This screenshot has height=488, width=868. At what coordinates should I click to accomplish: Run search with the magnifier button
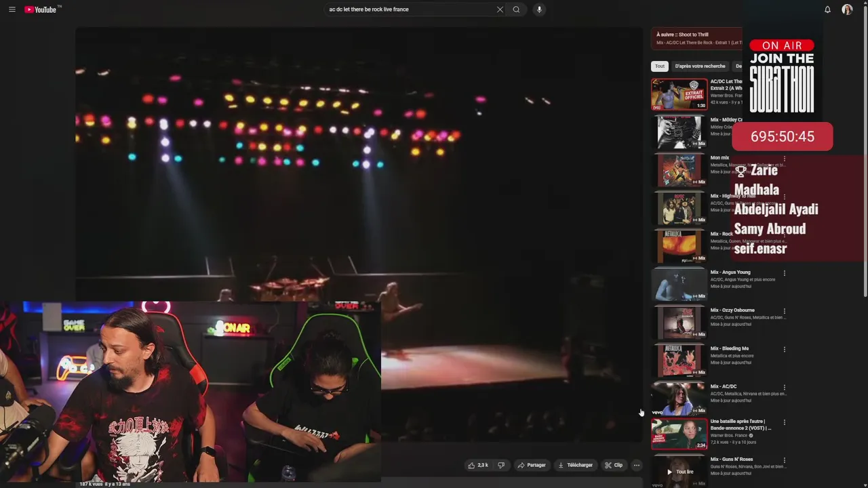516,9
